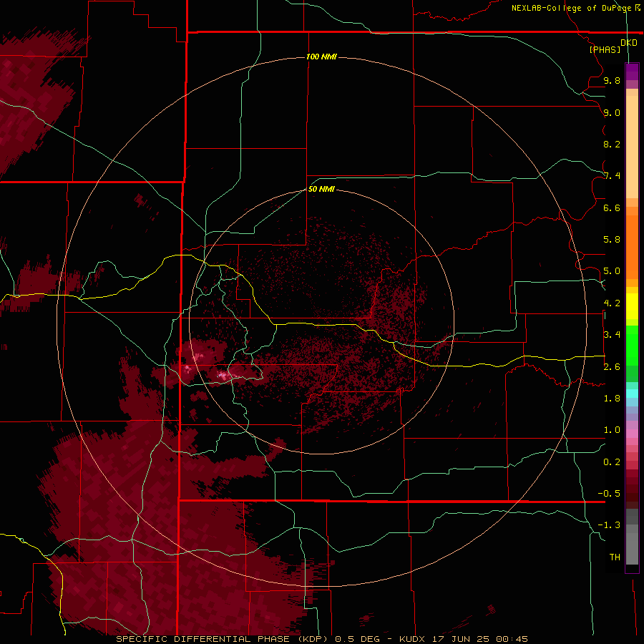Pick the purple swatch at legend top
This screenshot has height=644, width=644.
pos(632,72)
